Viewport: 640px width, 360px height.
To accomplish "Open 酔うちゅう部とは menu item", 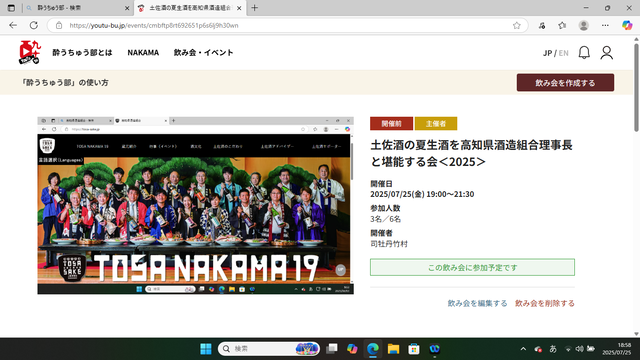I will 82,53.
